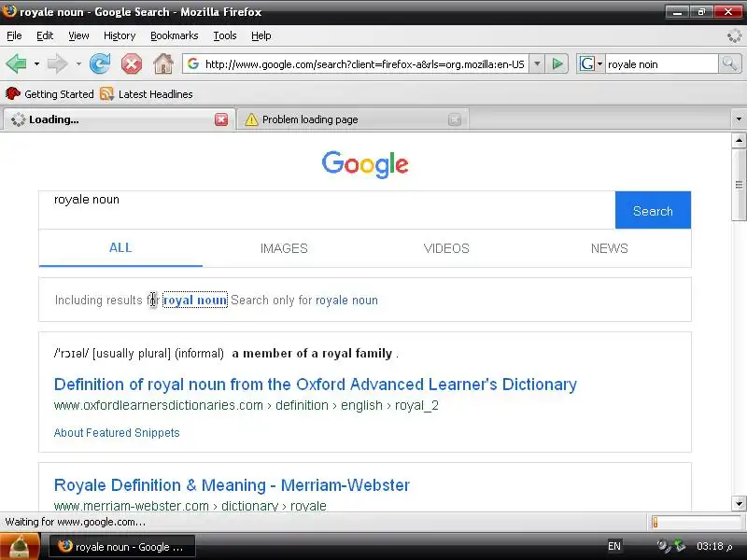The height and width of the screenshot is (560, 747).
Task: Open the list all tabs dropdown
Action: coord(739,119)
